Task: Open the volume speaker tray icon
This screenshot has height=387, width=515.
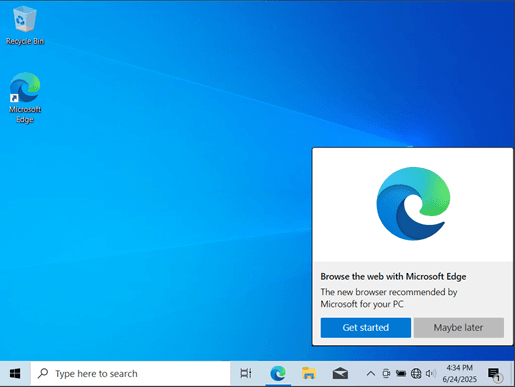Action: coord(431,374)
